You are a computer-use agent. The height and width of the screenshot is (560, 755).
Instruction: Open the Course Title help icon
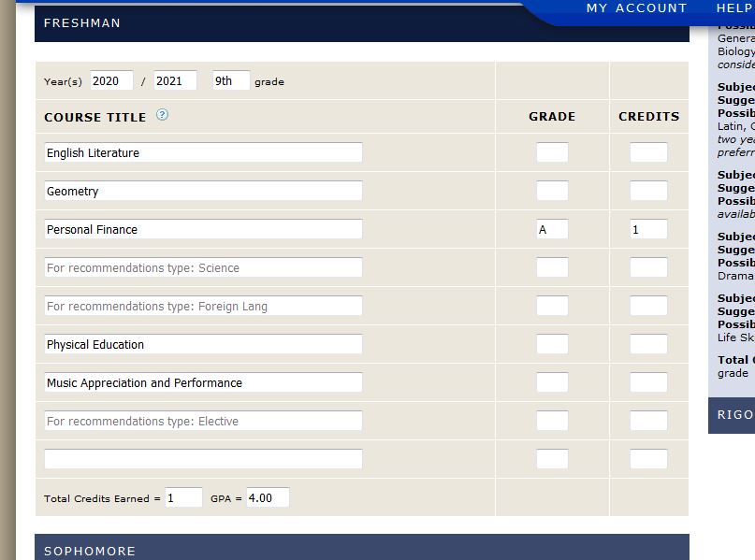click(161, 116)
